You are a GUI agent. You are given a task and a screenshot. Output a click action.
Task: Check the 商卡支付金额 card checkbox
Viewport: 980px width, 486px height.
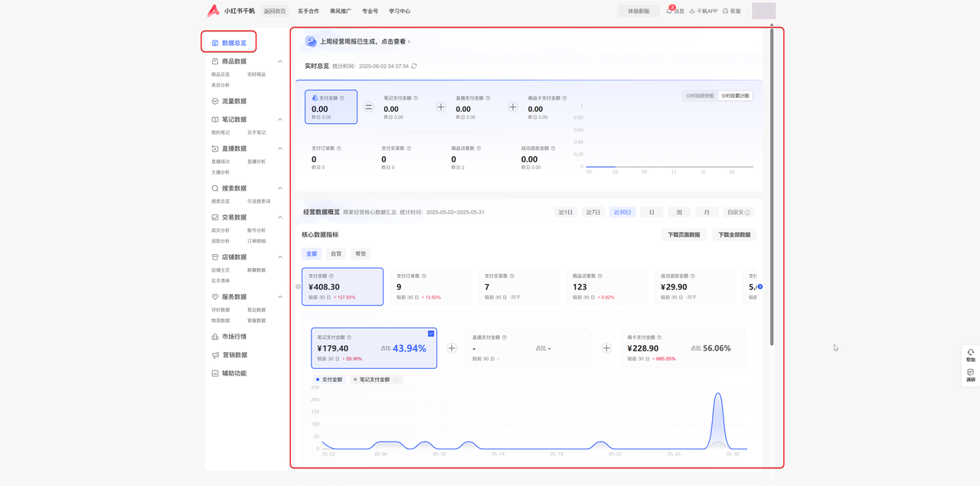[x=740, y=334]
